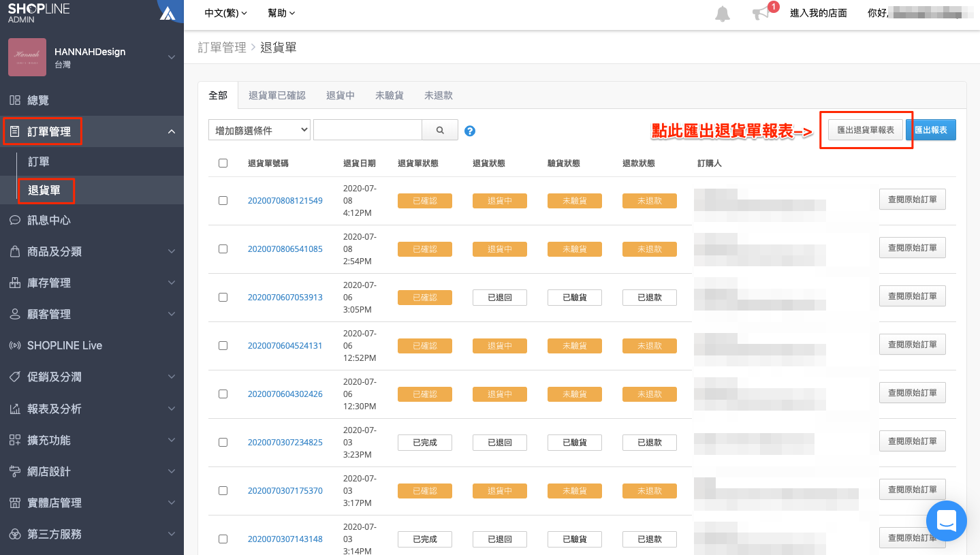The height and width of the screenshot is (555, 980).
Task: Click the 總覽 dashboard icon
Action: (15, 100)
